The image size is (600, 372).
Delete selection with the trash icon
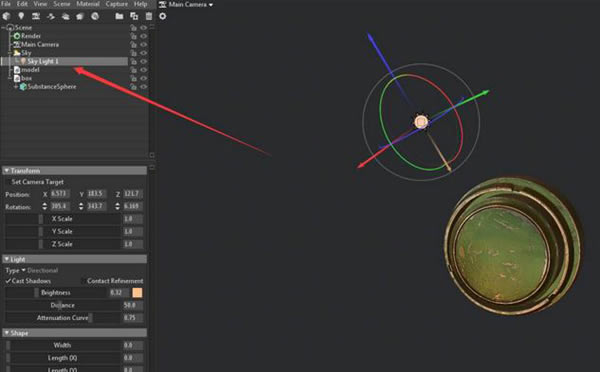coord(148,16)
